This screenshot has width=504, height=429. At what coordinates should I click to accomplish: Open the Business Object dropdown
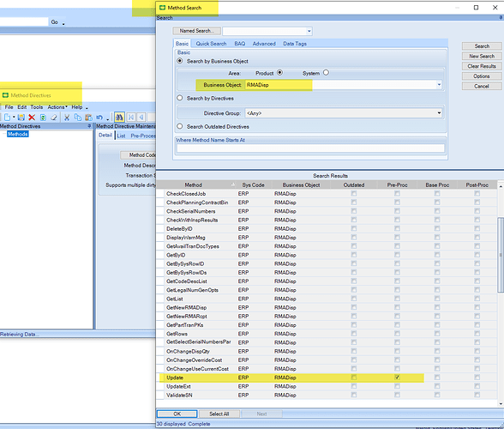click(439, 85)
